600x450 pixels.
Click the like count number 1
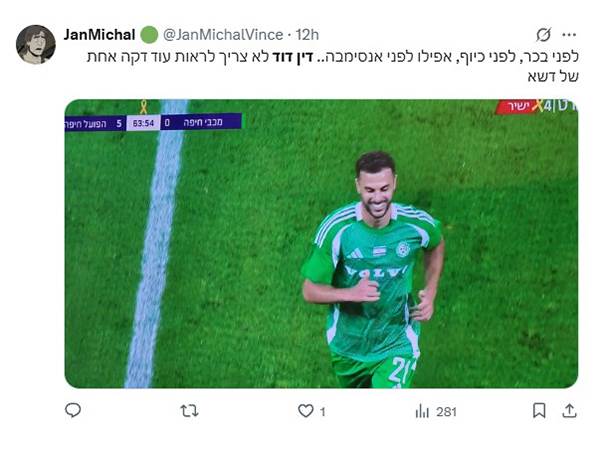click(323, 412)
